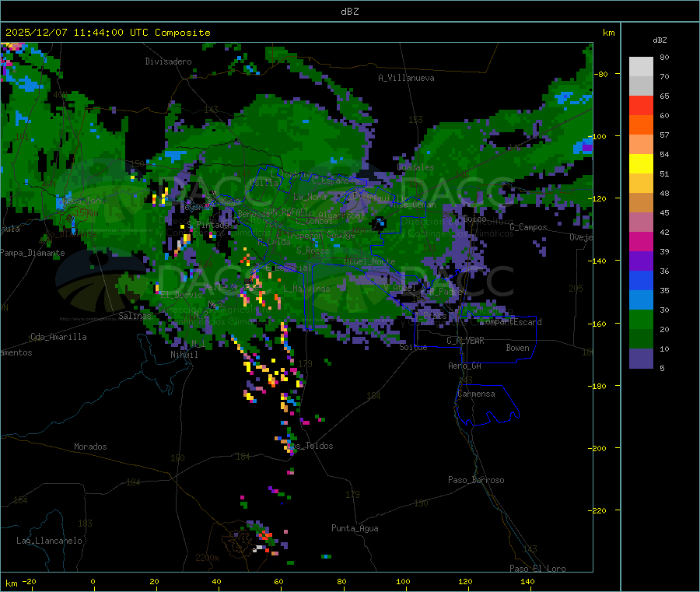Click the Divisadero map label

(168, 61)
